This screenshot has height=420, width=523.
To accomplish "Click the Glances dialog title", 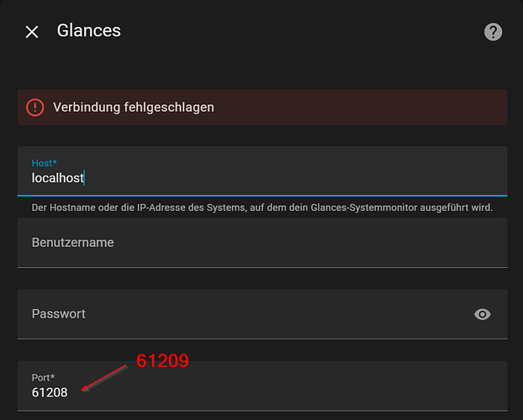I will coord(89,31).
